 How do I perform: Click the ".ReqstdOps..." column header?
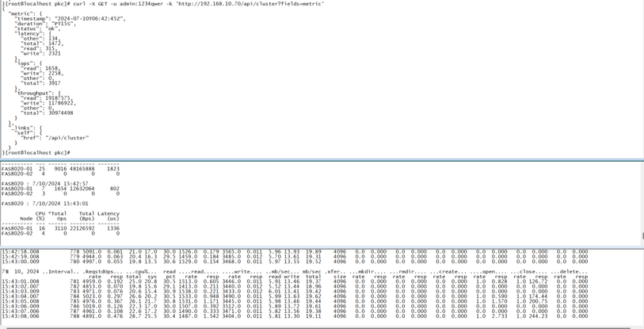point(103,271)
